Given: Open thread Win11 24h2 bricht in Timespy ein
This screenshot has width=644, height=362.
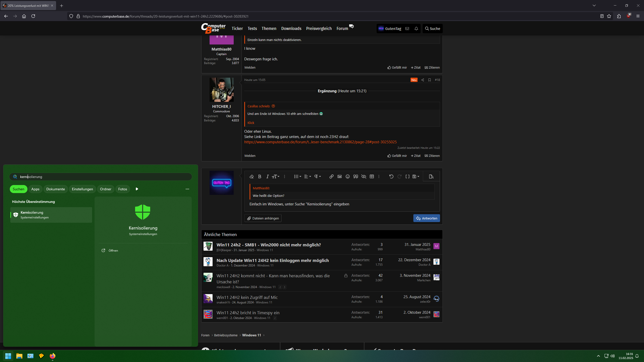Looking at the screenshot, I should pyautogui.click(x=248, y=312).
